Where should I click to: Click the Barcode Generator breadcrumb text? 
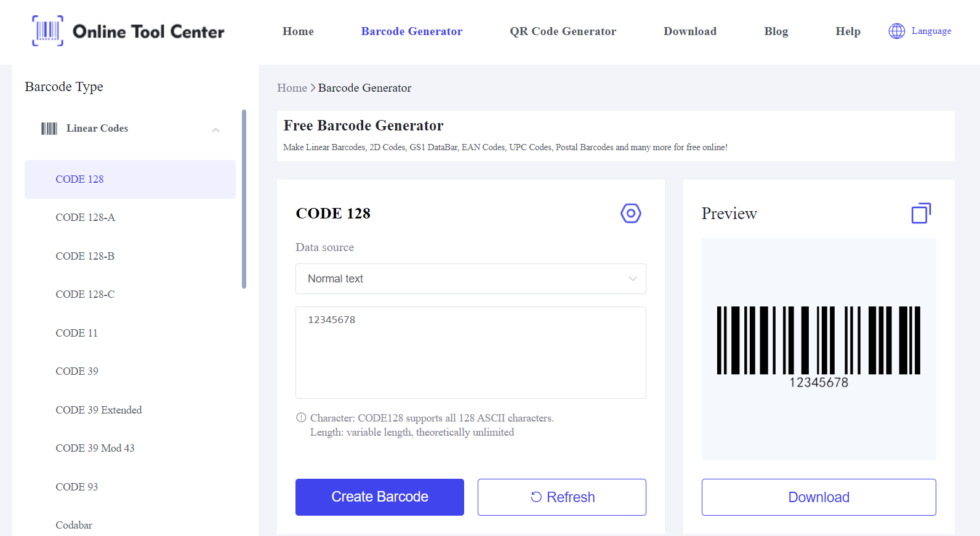[x=364, y=88]
